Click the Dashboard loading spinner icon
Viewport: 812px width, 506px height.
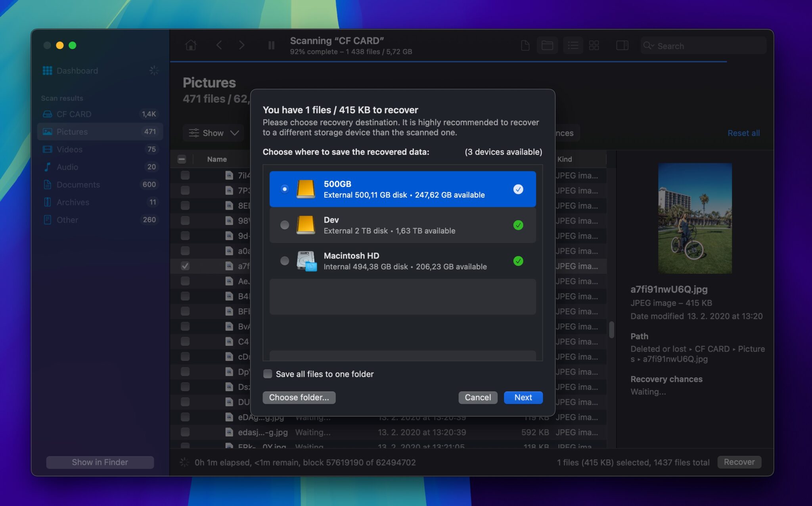click(x=154, y=71)
